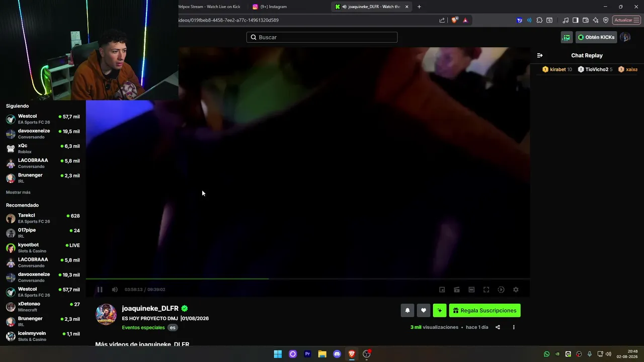Collapse the Chat Replay panel

coord(540,55)
